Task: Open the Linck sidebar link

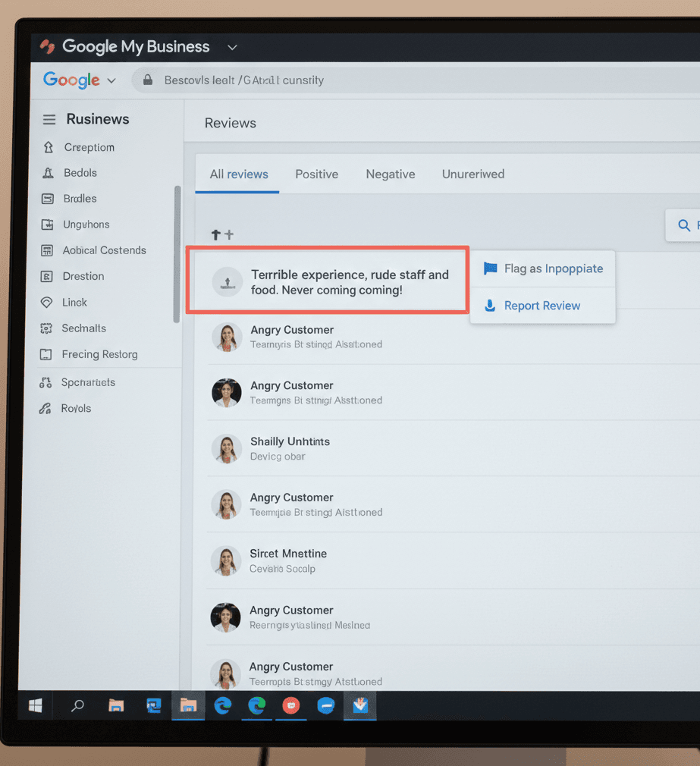Action: click(x=75, y=303)
